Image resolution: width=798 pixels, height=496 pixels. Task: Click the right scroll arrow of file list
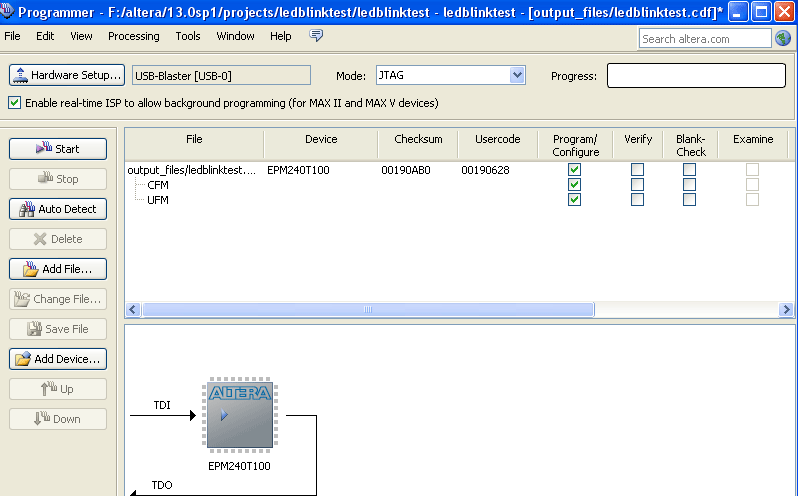click(786, 309)
